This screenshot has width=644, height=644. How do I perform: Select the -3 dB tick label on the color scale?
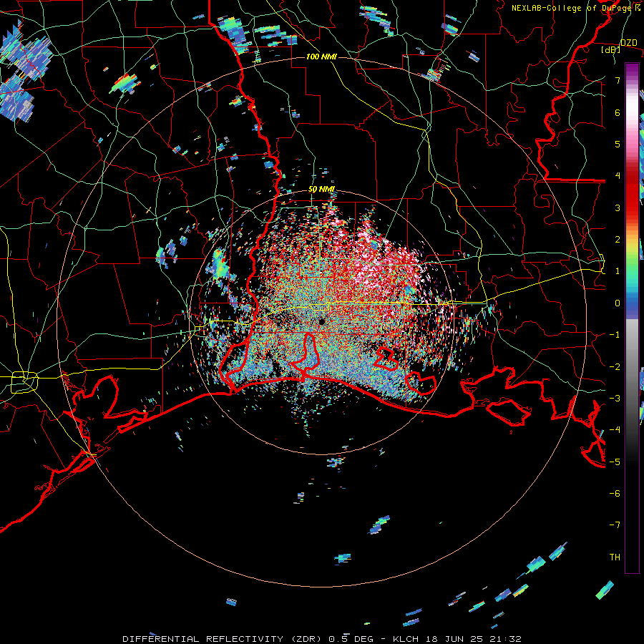click(615, 398)
